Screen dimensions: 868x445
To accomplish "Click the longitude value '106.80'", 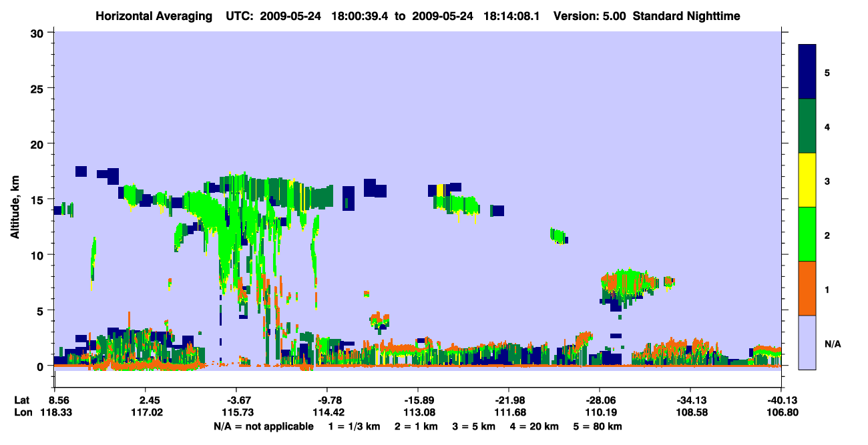I will (781, 412).
